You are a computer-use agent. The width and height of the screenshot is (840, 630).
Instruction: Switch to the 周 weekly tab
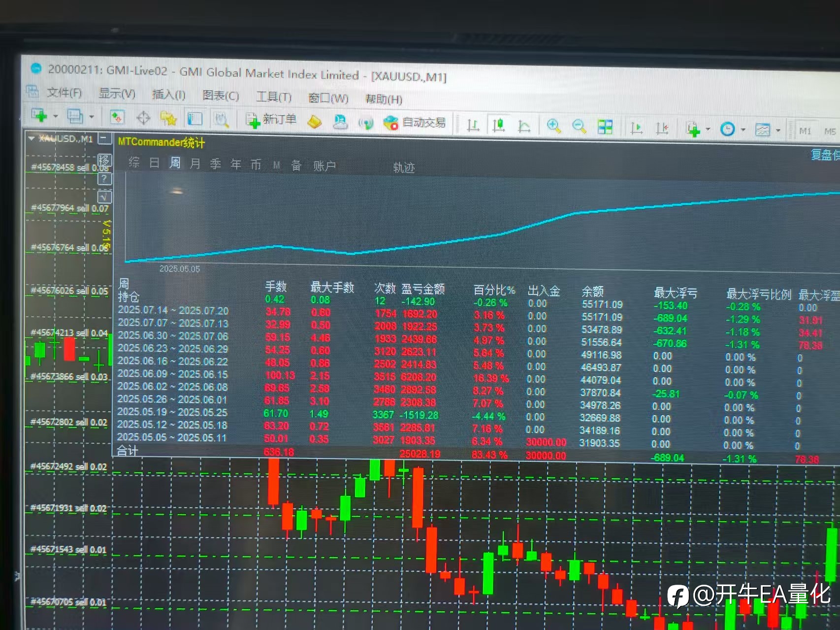point(175,163)
